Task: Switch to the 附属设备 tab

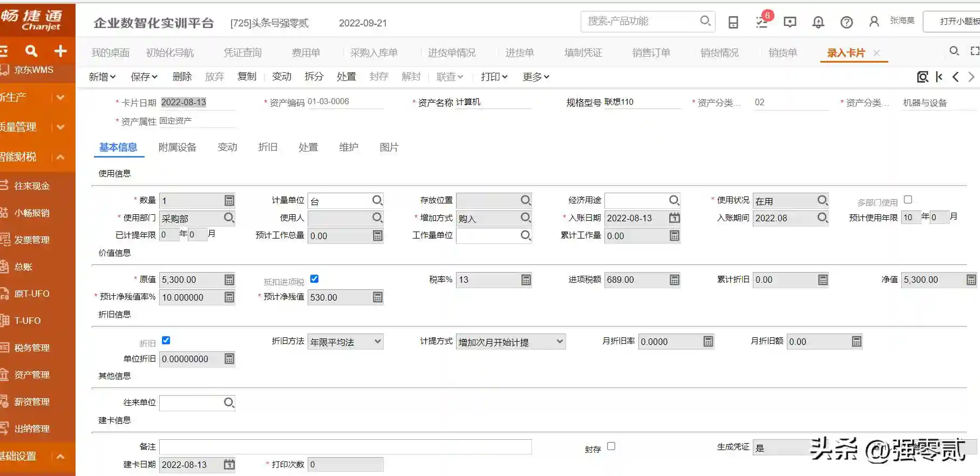Action: click(x=177, y=147)
